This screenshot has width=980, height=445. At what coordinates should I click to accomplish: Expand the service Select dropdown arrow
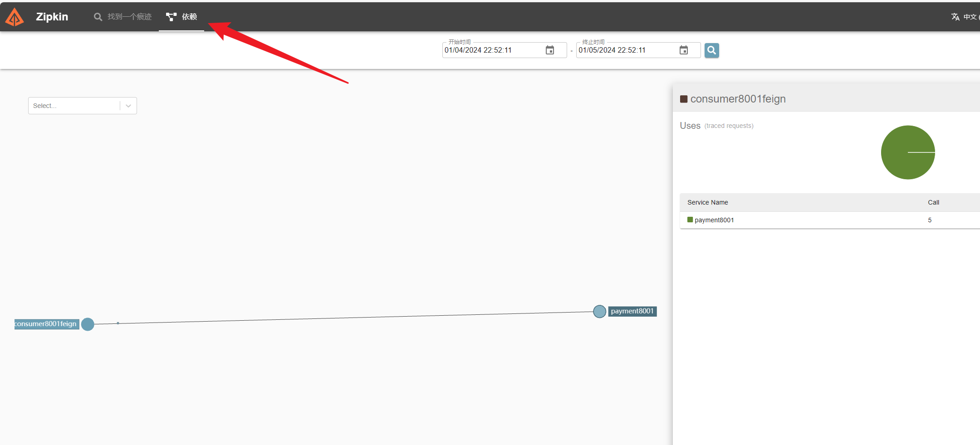click(x=128, y=106)
